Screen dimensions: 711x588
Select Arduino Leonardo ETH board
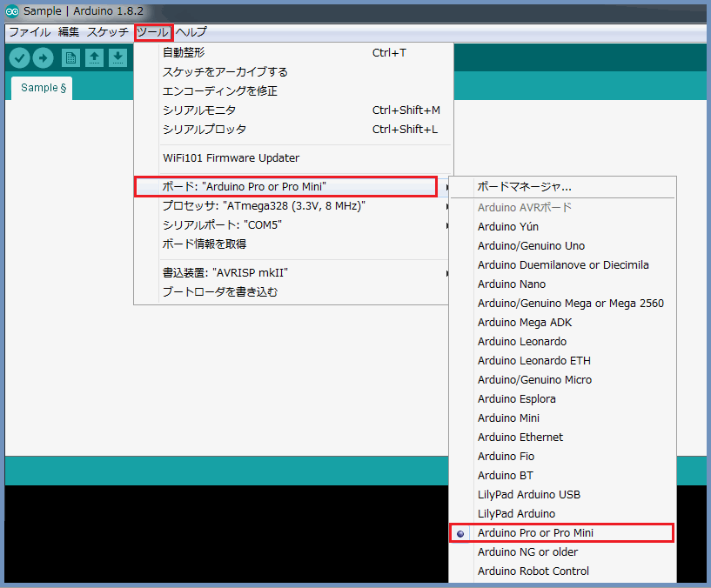pyautogui.click(x=562, y=361)
